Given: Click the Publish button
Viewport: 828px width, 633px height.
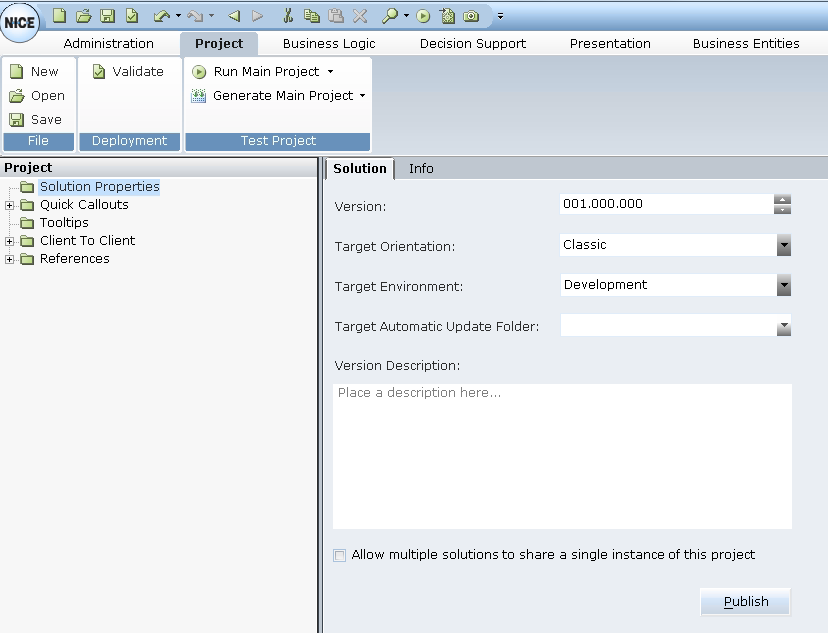Looking at the screenshot, I should point(745,601).
